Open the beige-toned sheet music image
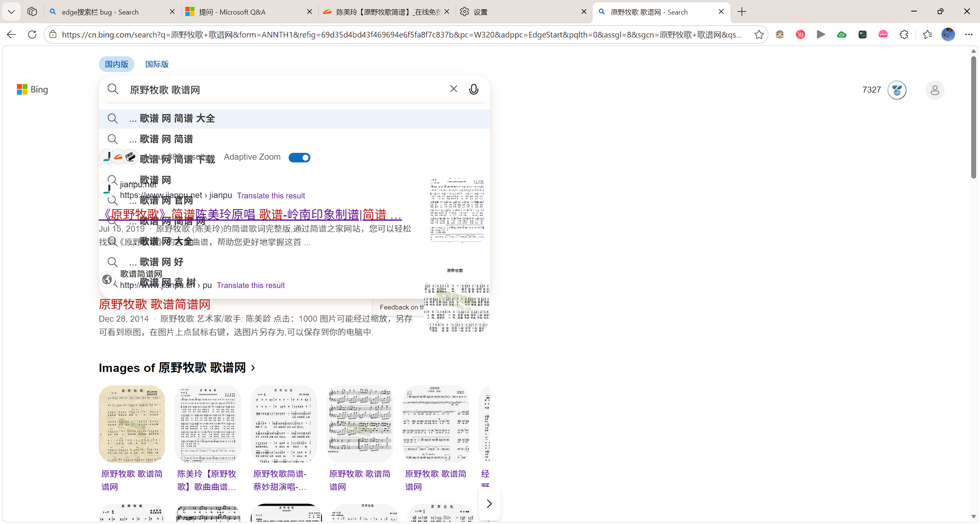 [x=132, y=424]
